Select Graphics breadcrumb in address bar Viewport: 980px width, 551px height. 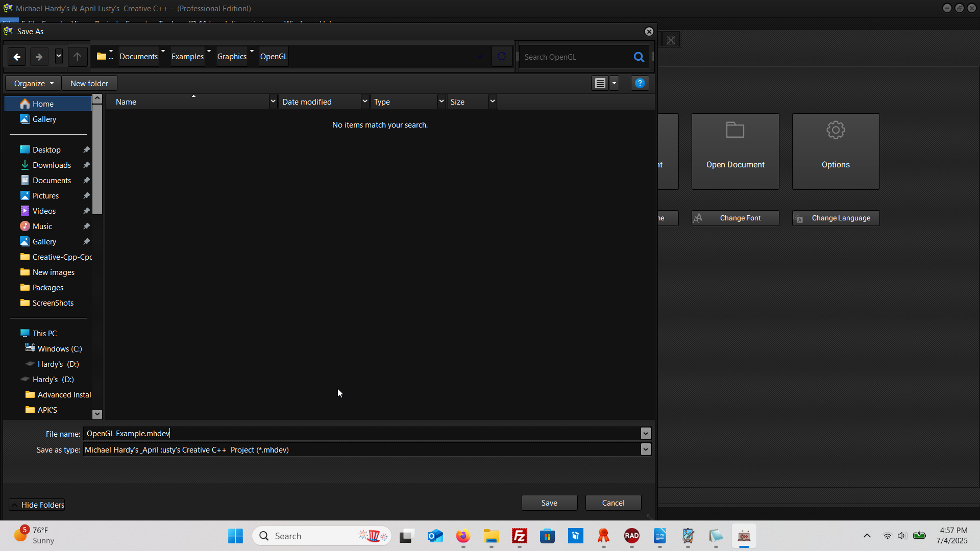pos(232,57)
